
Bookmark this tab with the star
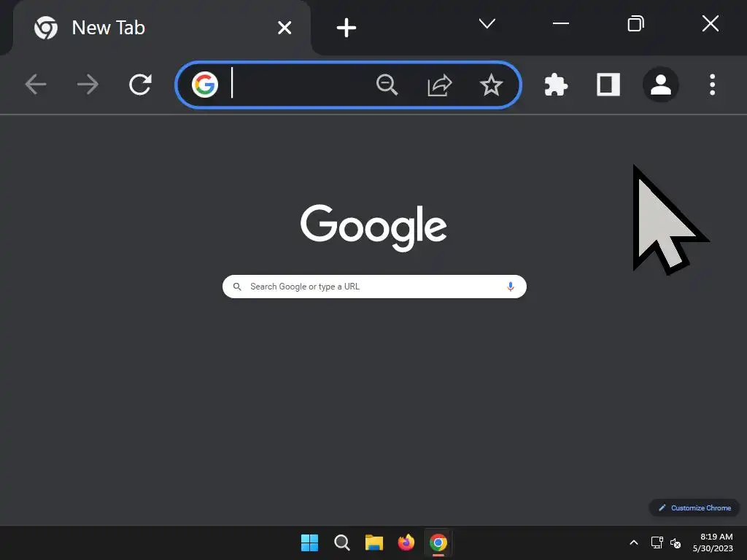491,85
